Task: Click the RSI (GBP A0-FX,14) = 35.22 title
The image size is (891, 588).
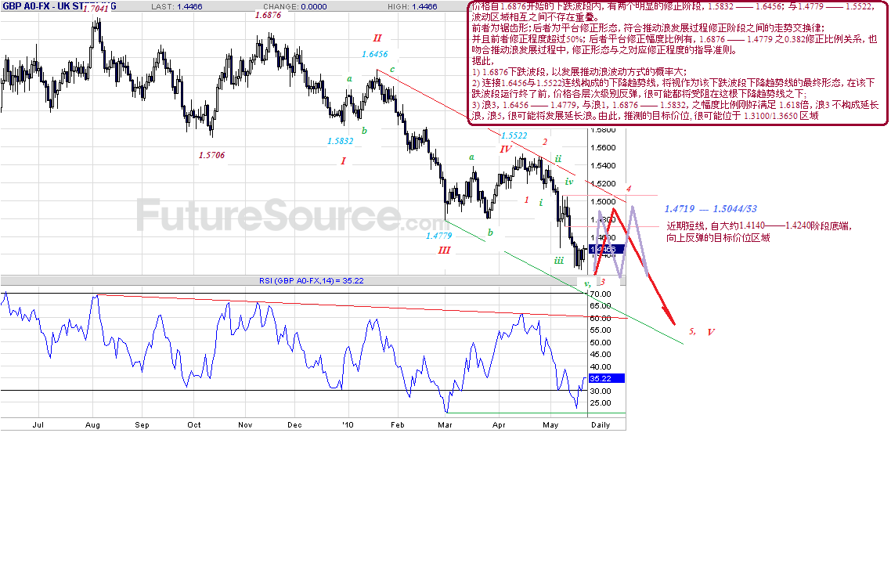Action: [x=312, y=280]
